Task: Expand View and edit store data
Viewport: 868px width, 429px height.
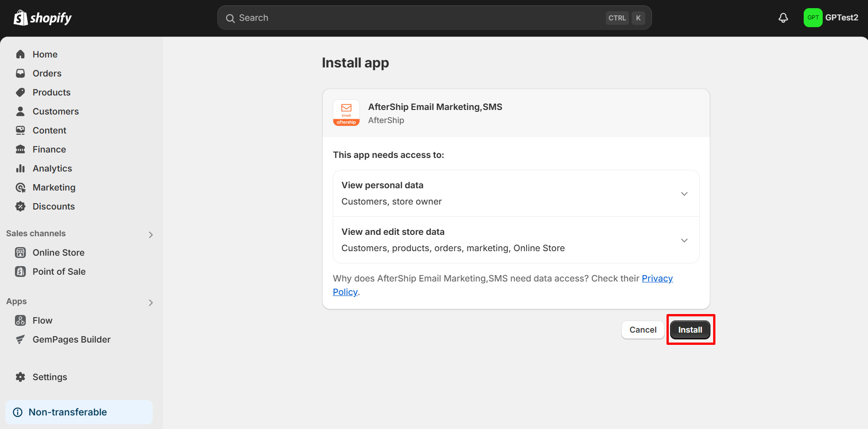Action: pyautogui.click(x=684, y=240)
